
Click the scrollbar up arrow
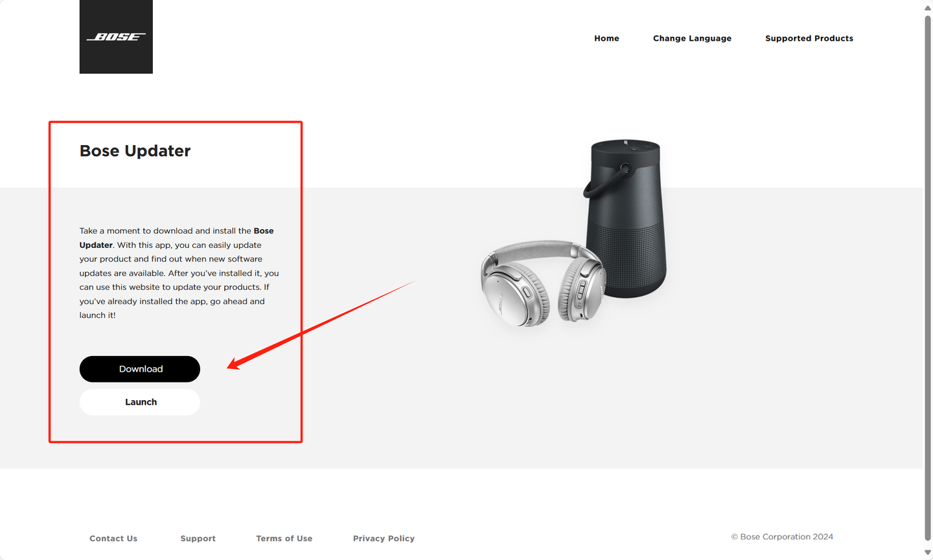point(928,8)
